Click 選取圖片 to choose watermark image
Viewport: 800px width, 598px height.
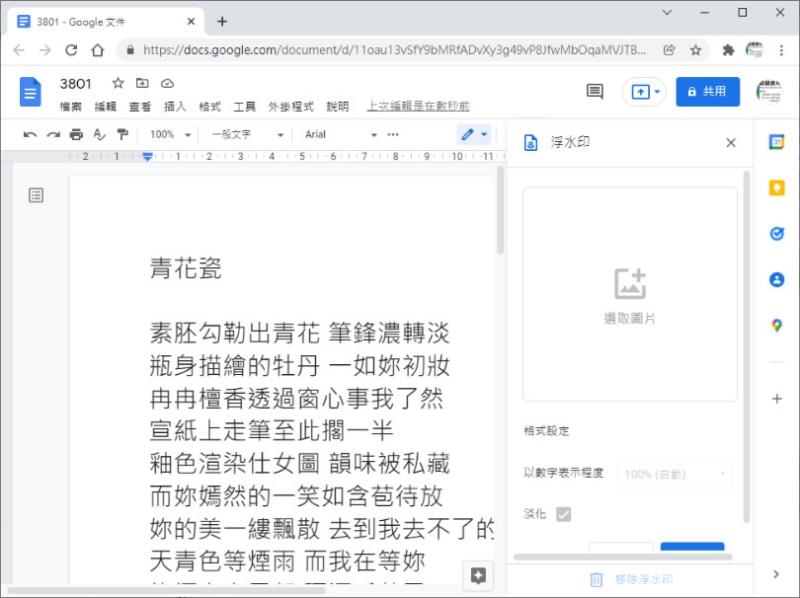click(x=630, y=294)
